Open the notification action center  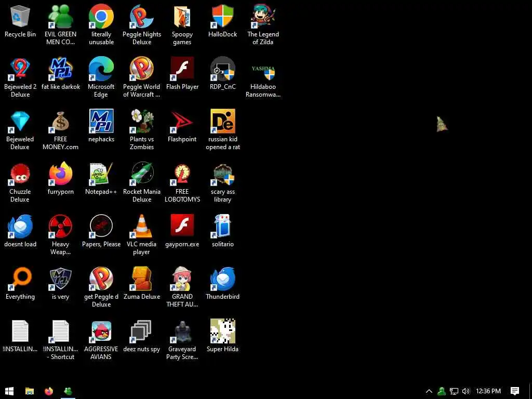tap(515, 391)
